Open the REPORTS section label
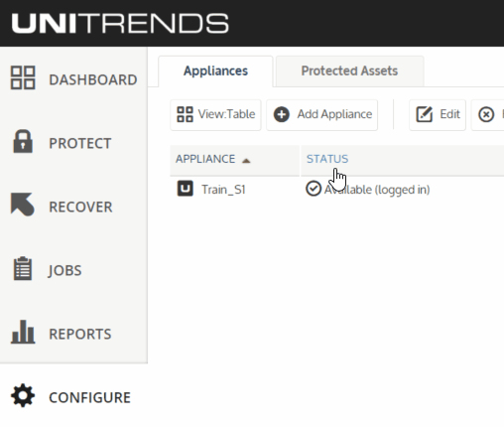The width and height of the screenshot is (504, 427). tap(80, 334)
